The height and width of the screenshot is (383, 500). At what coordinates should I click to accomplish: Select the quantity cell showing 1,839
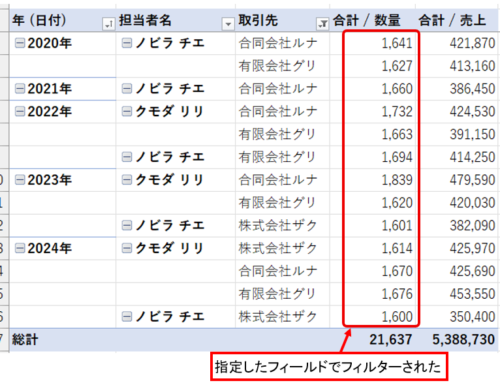click(397, 180)
